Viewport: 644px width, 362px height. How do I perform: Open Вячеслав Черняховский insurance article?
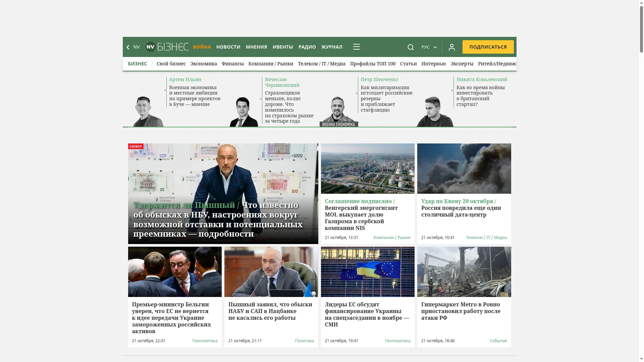[289, 107]
